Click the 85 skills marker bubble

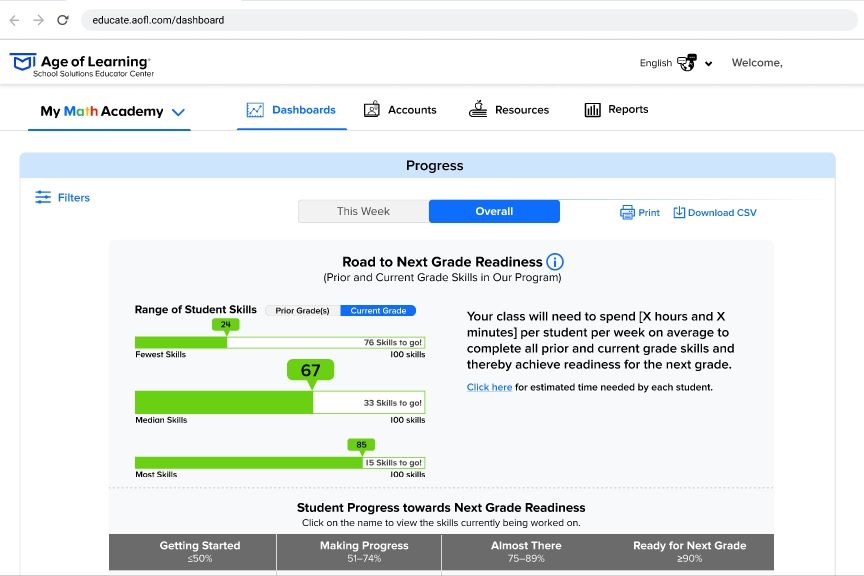[361, 445]
